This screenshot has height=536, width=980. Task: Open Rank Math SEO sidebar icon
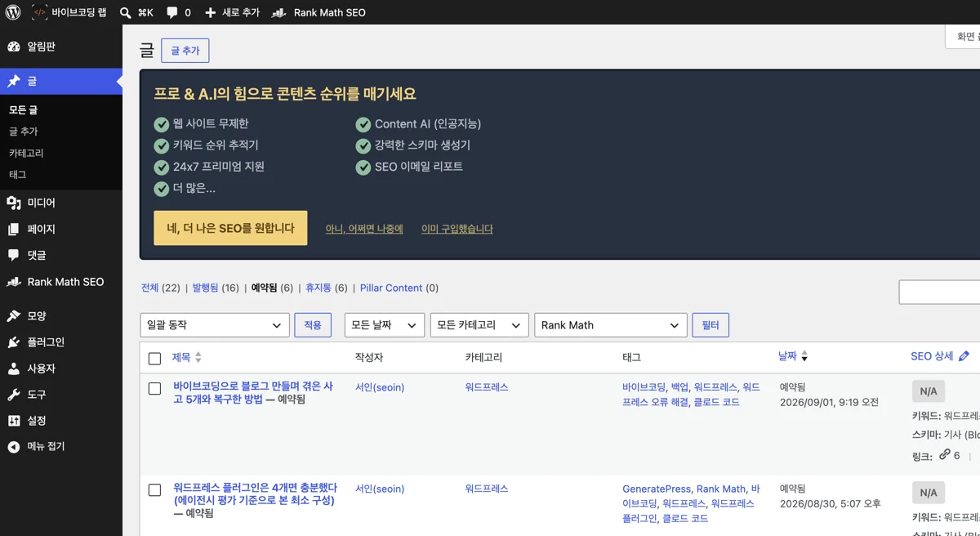[14, 282]
